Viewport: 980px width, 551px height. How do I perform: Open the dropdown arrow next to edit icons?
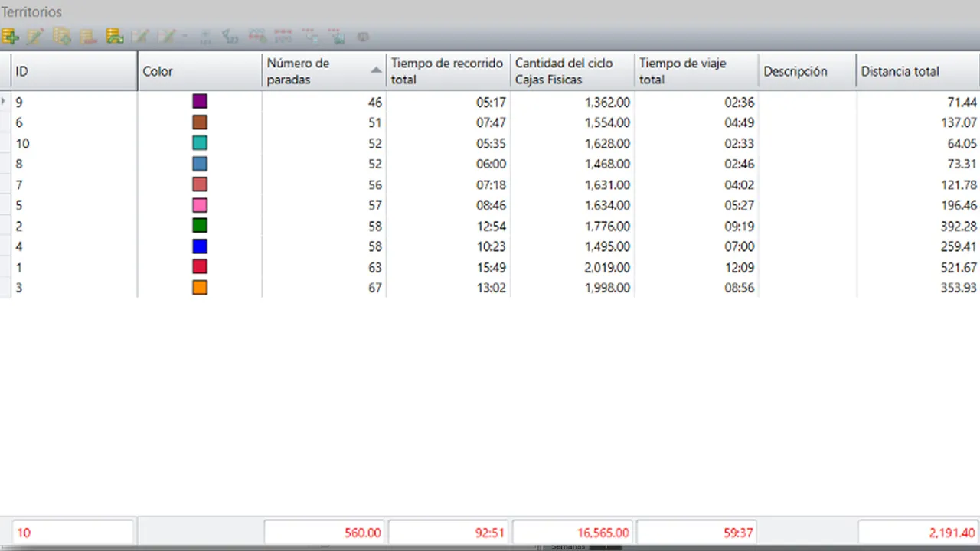[184, 36]
